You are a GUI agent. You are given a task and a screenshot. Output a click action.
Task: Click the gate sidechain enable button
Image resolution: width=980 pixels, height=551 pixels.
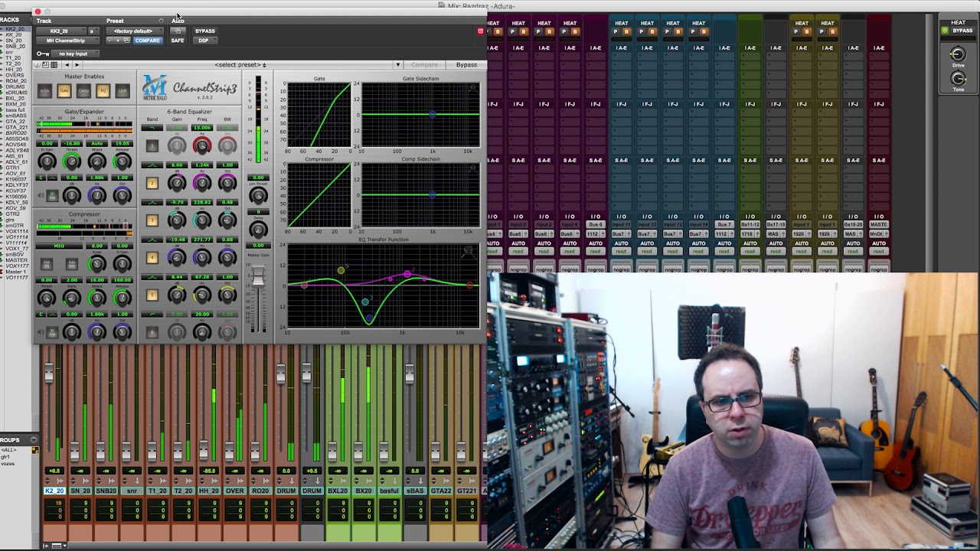[x=52, y=196]
